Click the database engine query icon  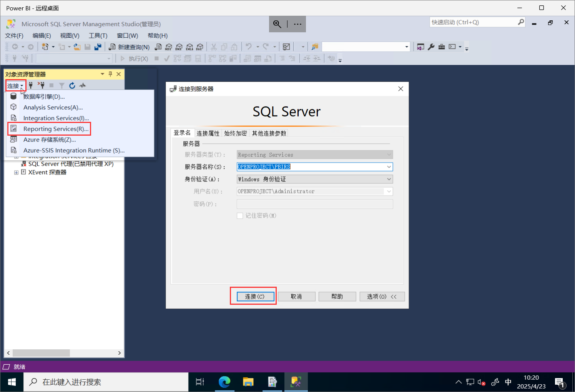[x=158, y=47]
